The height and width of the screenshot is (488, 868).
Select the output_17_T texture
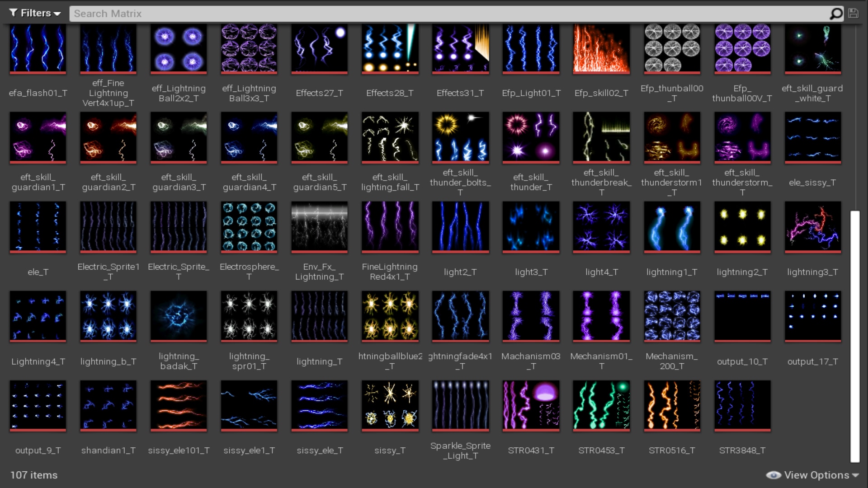coord(812,316)
